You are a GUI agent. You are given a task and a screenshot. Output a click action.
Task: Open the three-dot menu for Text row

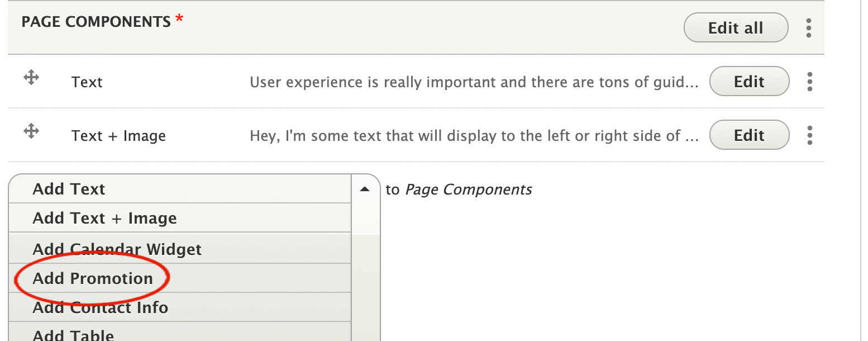tap(810, 82)
